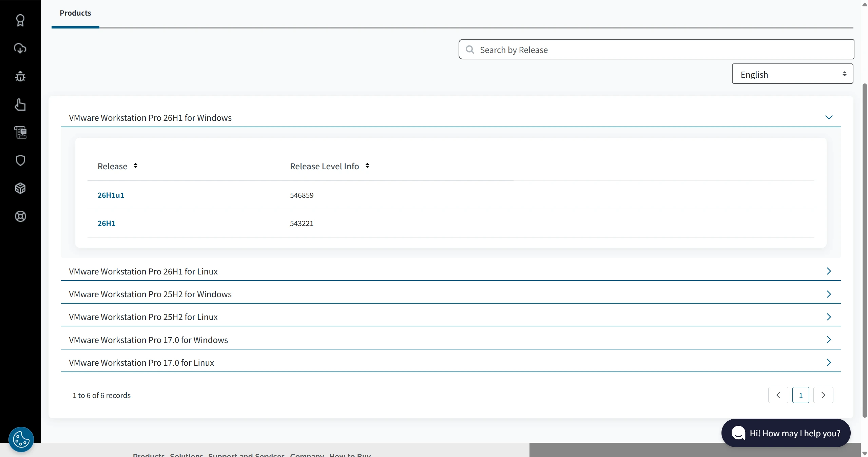Viewport: 868px width, 457px height.
Task: Click the '1 to 6 of 6 records' text
Action: pyautogui.click(x=101, y=395)
